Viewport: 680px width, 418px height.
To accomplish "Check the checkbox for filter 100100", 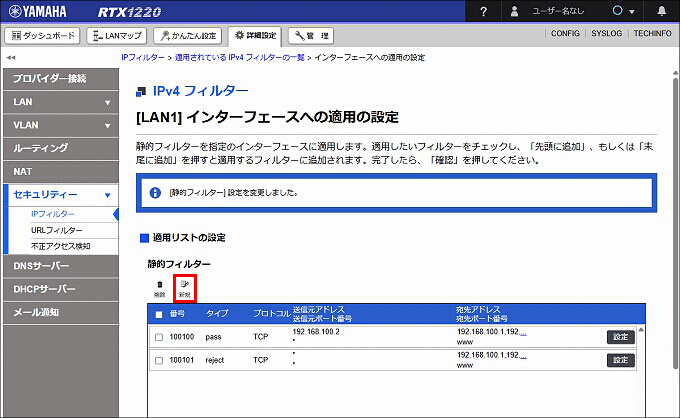I will (x=159, y=337).
